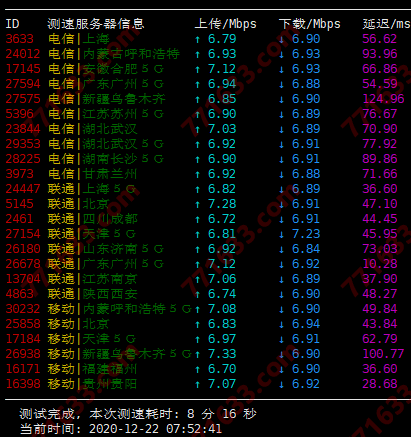Click the timestamp 2020-12-22 07:52:41
Image resolution: width=411 pixels, height=437 pixels.
(x=155, y=428)
